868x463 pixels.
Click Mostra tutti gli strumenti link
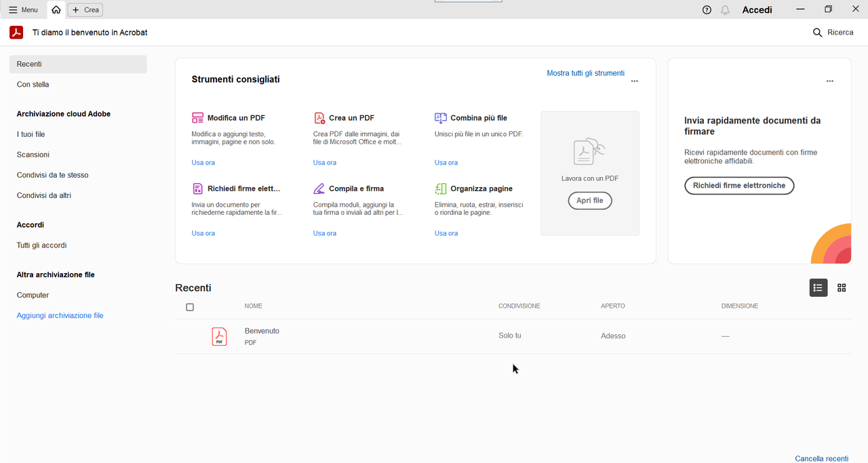(586, 73)
